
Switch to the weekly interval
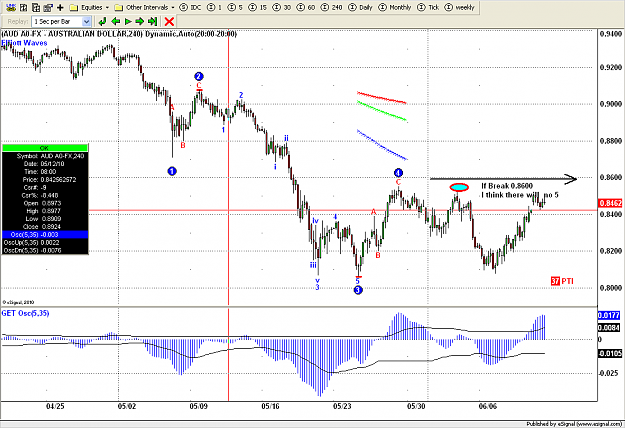(x=459, y=7)
